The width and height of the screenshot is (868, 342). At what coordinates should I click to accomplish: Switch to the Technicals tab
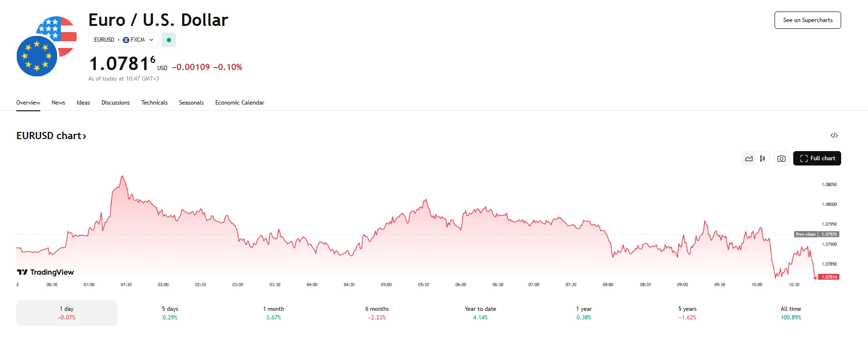click(x=154, y=103)
